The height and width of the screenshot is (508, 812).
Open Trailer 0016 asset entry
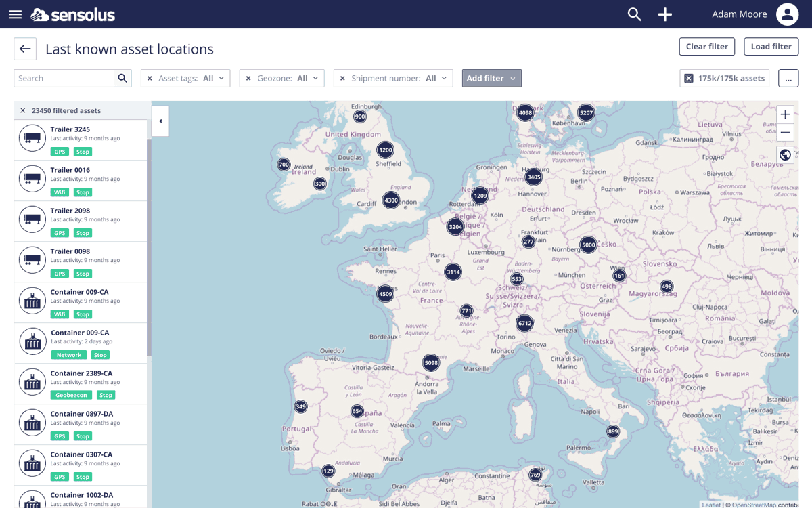tap(81, 181)
